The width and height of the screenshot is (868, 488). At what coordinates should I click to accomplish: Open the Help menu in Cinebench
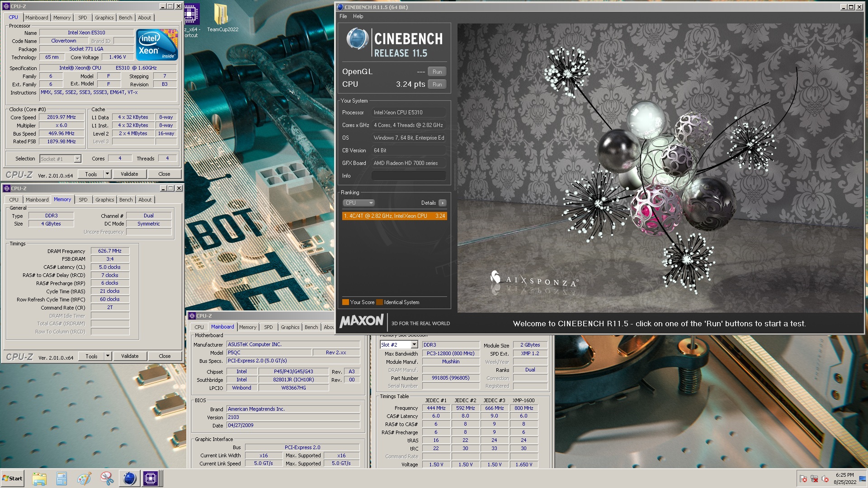point(358,16)
